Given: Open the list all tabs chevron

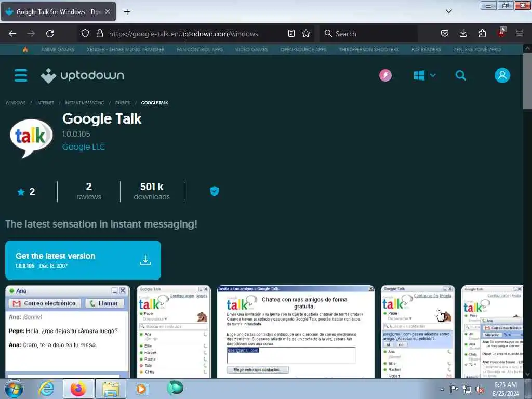Looking at the screenshot, I should coord(449,11).
